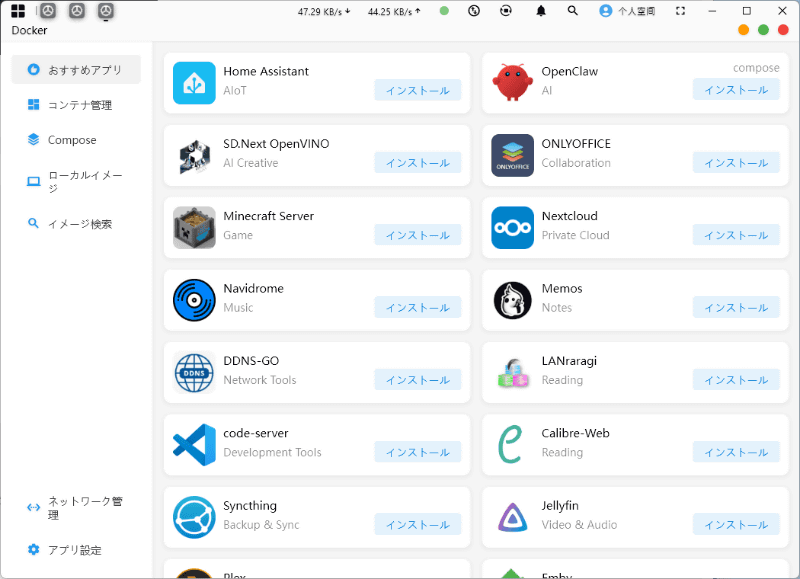Click the upload speed 44.25 KB/s readout
The image size is (800, 579).
[394, 11]
